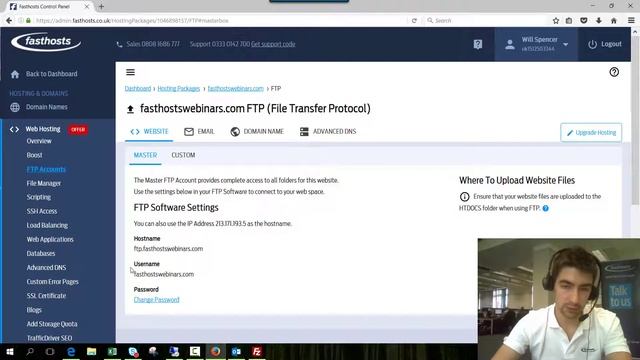Open Hosting Packages breadcrumb link

(x=179, y=89)
